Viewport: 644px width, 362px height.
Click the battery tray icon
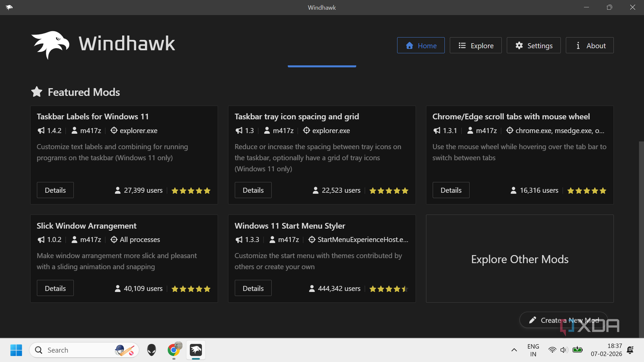click(577, 350)
